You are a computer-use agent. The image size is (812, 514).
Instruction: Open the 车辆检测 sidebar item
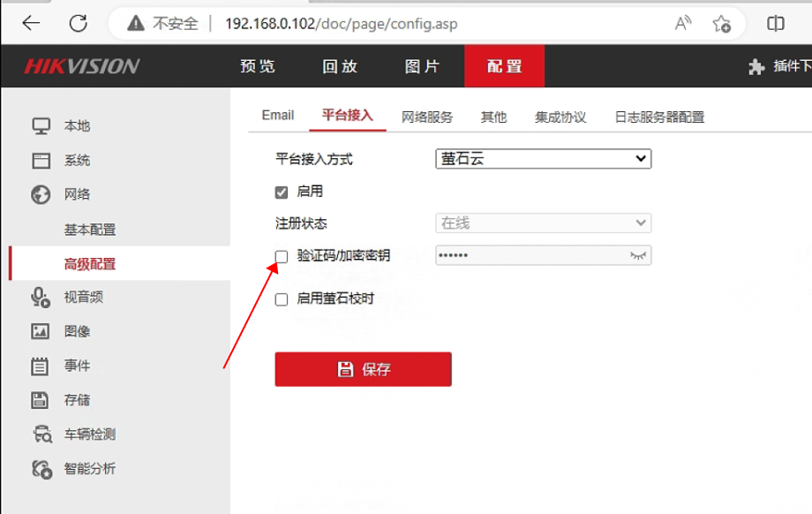tap(90, 435)
